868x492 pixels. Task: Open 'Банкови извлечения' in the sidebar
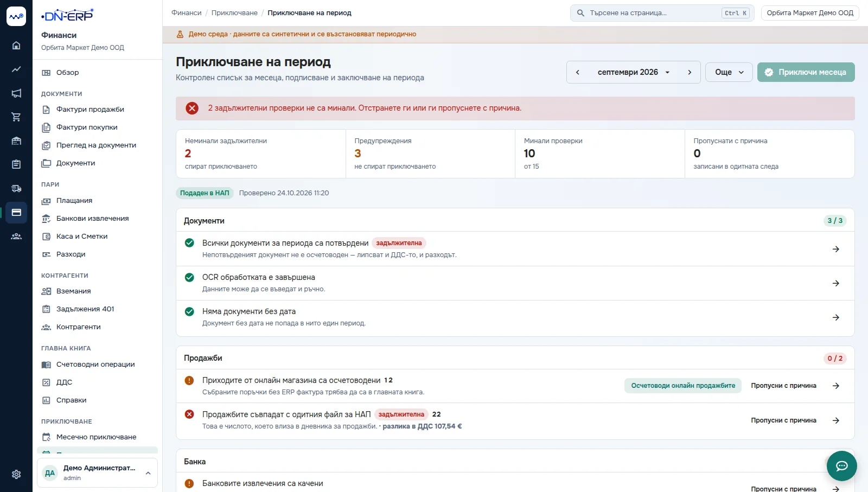point(97,218)
